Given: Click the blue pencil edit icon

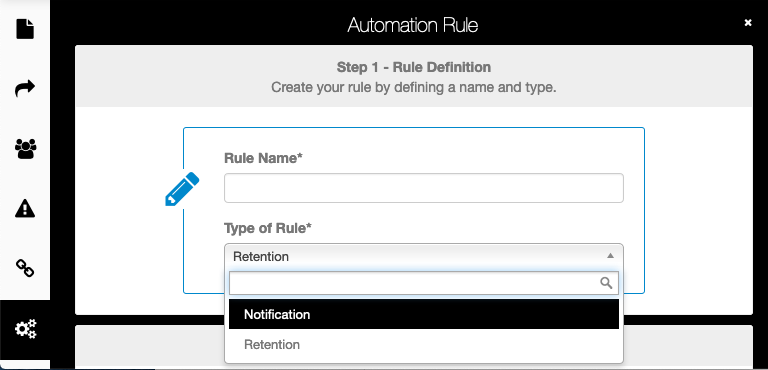Looking at the screenshot, I should click(x=182, y=189).
